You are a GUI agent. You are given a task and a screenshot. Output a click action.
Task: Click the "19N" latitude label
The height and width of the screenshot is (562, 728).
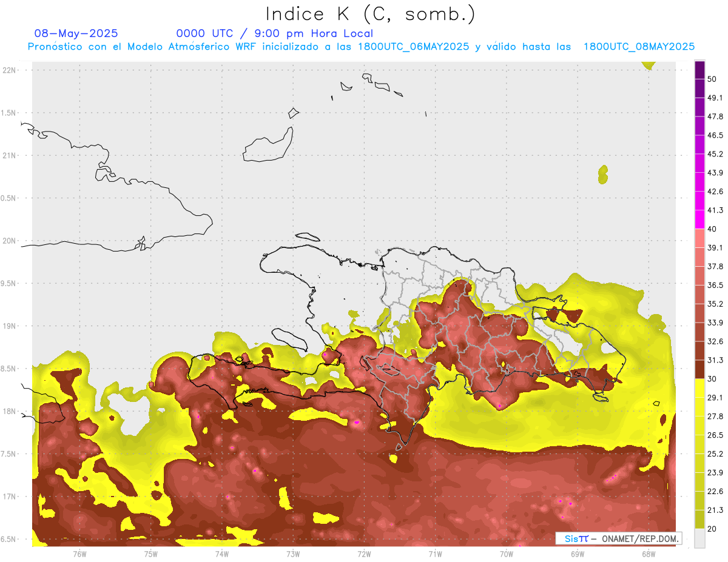(9, 326)
